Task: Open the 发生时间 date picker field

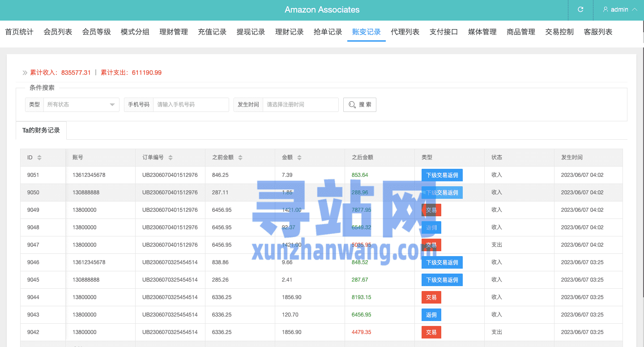Action: (300, 105)
